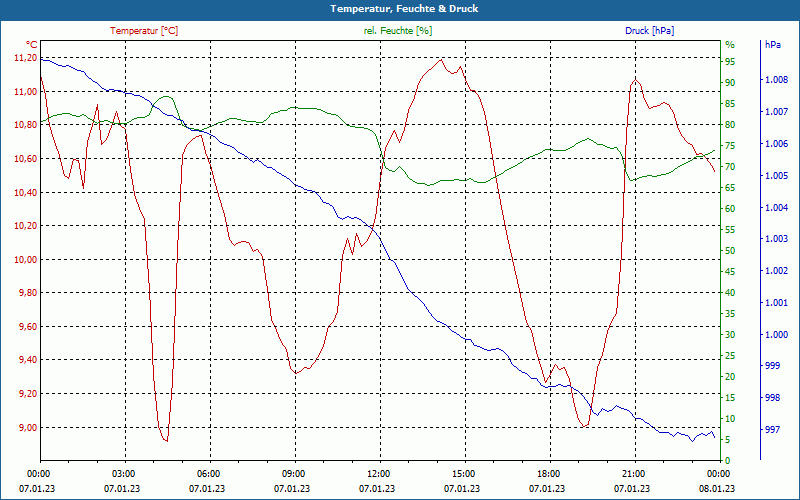Click the 00:00 time label above 08.01.23
Image resolution: width=800 pixels, height=500 pixels.
pyautogui.click(x=717, y=473)
